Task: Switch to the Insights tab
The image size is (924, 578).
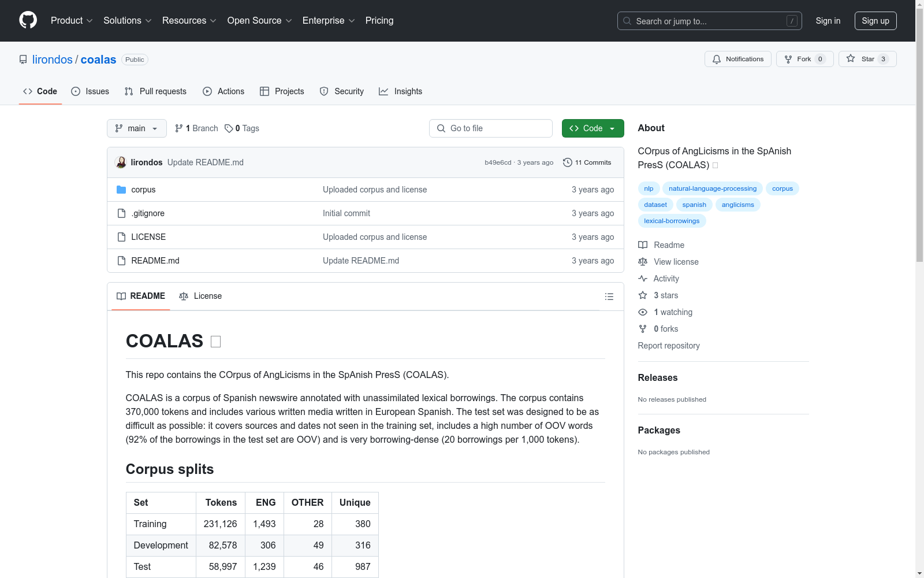Action: (x=401, y=91)
